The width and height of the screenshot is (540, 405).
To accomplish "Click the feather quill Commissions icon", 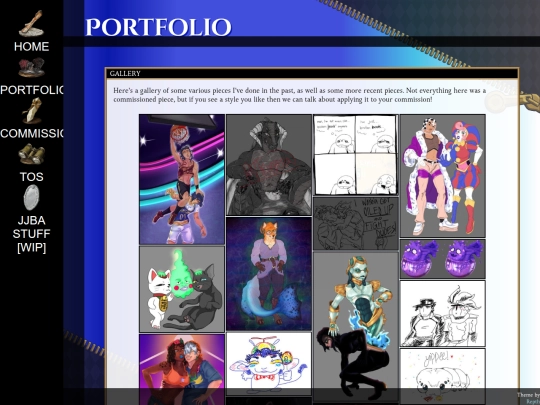I will pos(32,111).
